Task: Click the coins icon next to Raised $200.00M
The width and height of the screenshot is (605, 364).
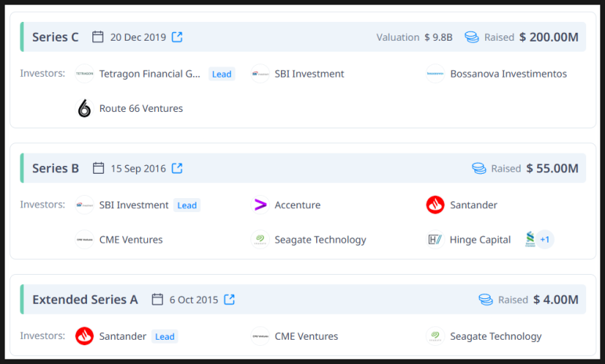Action: pyautogui.click(x=471, y=37)
